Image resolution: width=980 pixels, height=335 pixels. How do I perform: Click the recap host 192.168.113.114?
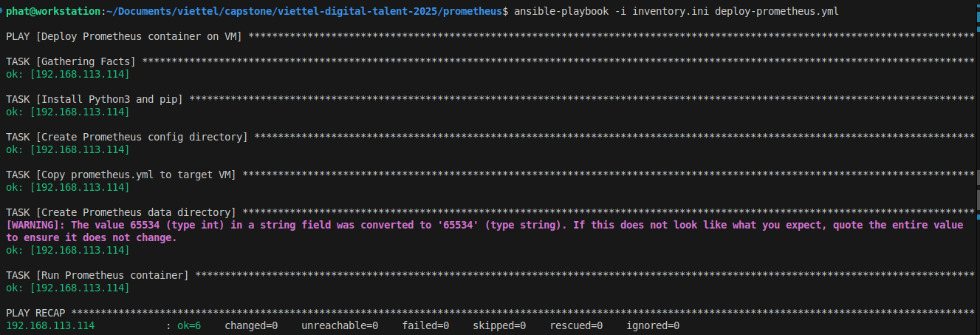(50, 325)
